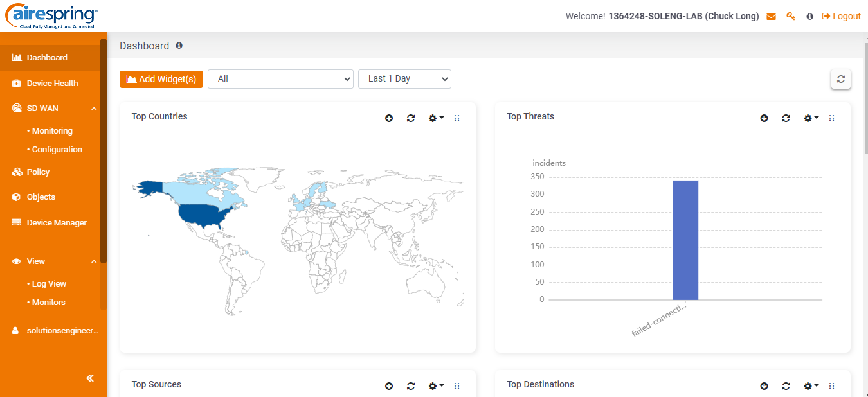Open Top Destinations widget settings gear
Screen dimensions: 868x397
811,386
